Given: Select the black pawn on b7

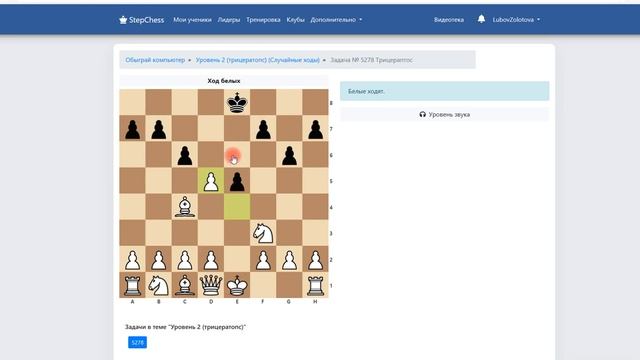Looking at the screenshot, I should pyautogui.click(x=159, y=129).
